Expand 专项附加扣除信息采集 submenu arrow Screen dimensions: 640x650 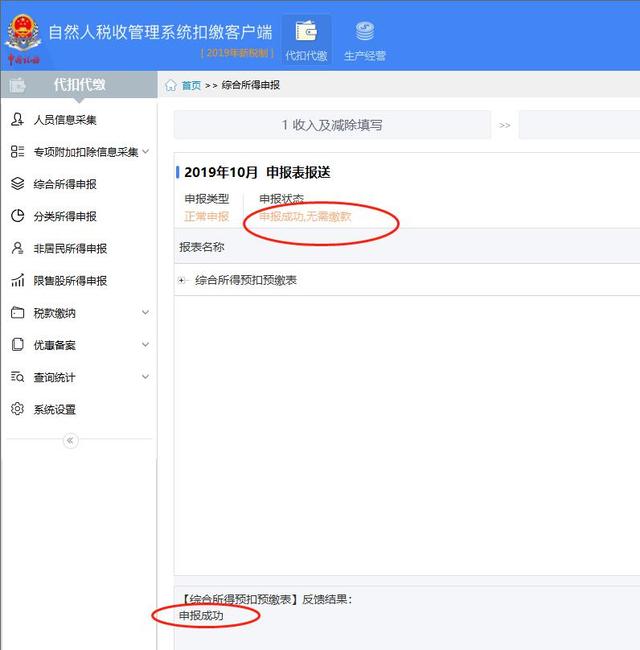tap(145, 151)
